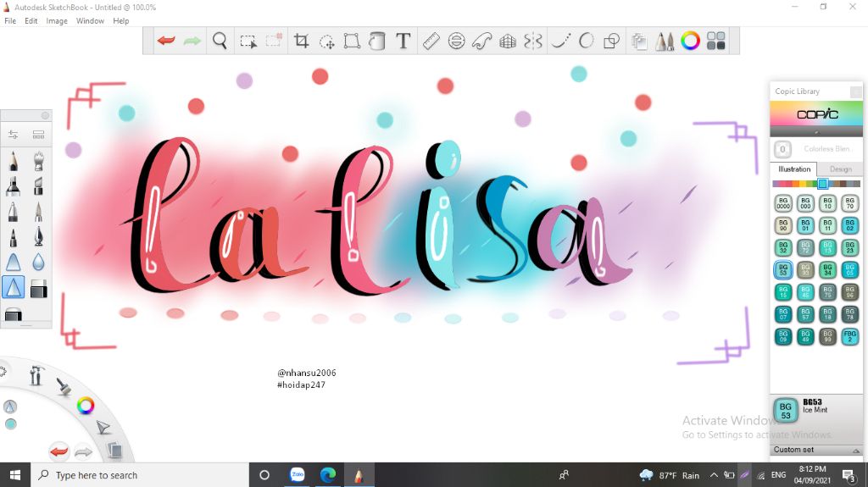Open the Help menu
Viewport: 868px width, 487px height.
point(120,21)
